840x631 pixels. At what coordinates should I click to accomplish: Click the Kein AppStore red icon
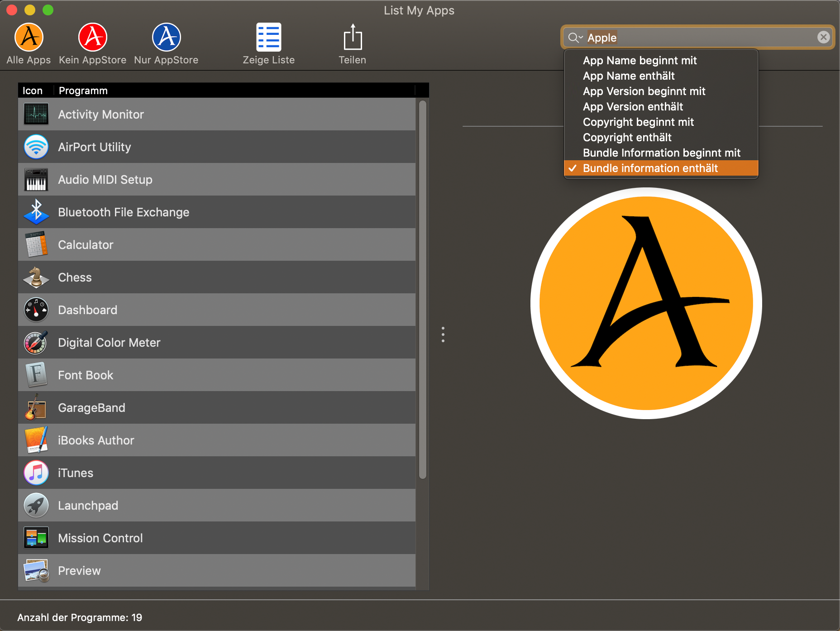point(93,37)
